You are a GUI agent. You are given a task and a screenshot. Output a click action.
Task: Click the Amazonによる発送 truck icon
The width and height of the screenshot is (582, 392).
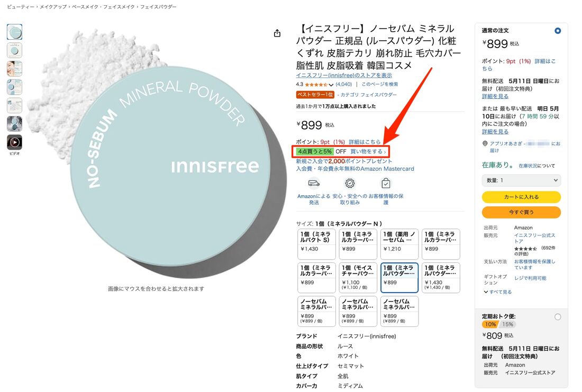(314, 183)
